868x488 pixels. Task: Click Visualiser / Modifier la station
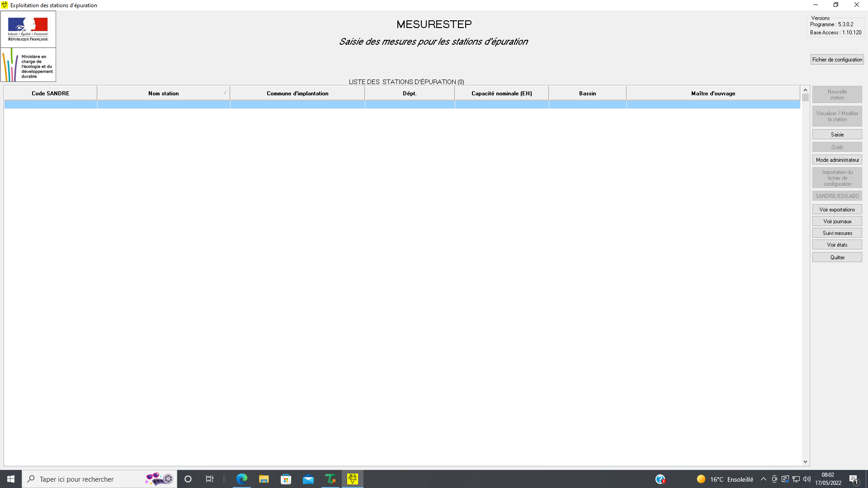(837, 117)
